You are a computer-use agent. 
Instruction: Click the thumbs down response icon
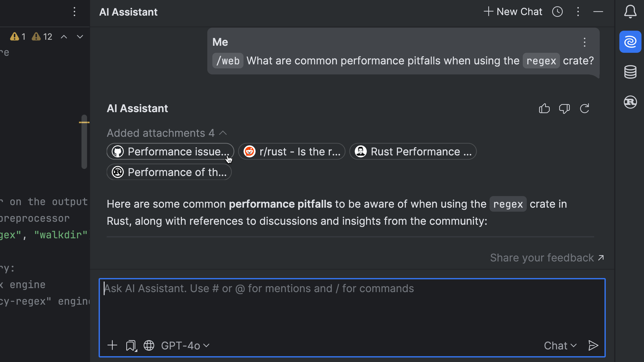pyautogui.click(x=564, y=109)
